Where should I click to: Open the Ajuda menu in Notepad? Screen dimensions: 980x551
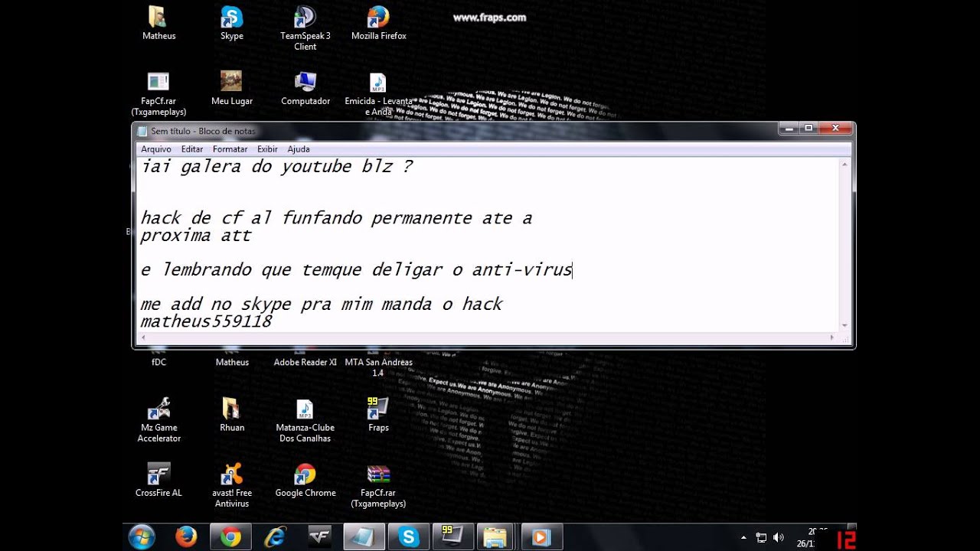pyautogui.click(x=299, y=149)
